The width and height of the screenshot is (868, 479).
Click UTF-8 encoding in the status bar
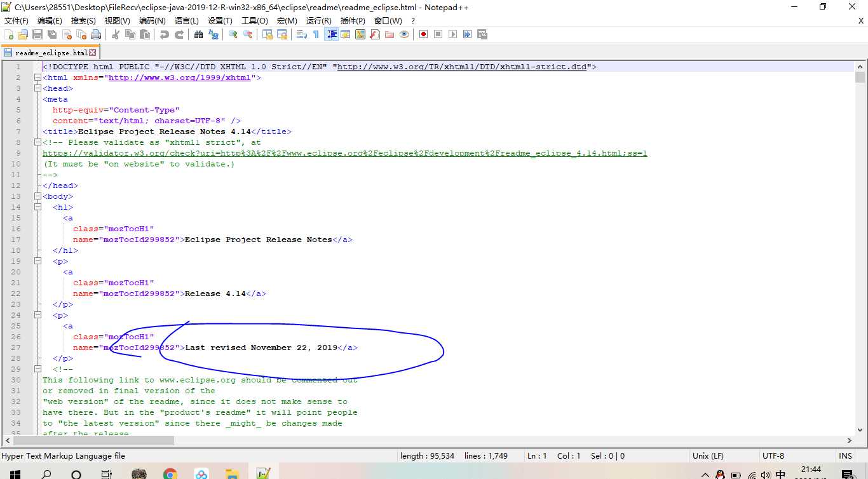pyautogui.click(x=773, y=455)
